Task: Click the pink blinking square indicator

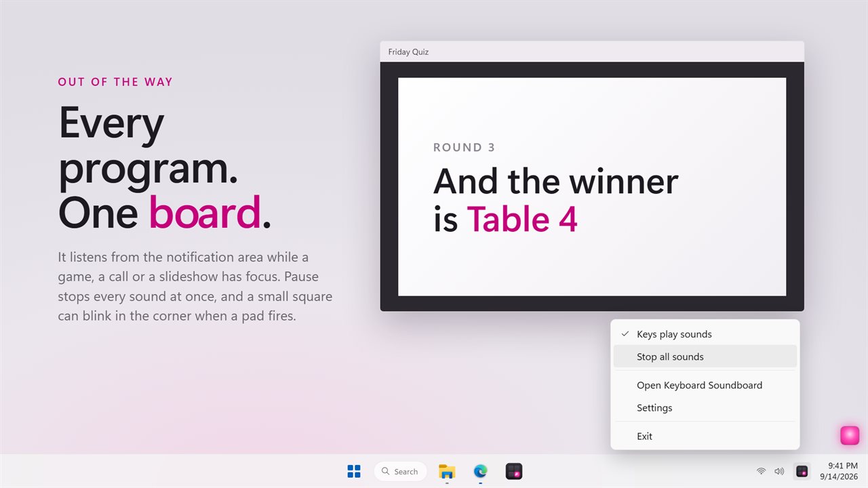Action: click(850, 435)
